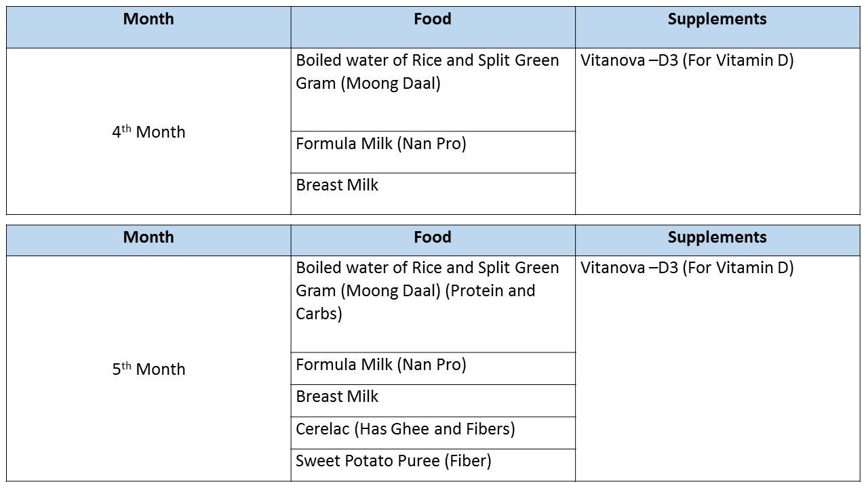Select 4th month Breast Milk cell
The height and width of the screenshot is (488, 868).
[x=433, y=194]
